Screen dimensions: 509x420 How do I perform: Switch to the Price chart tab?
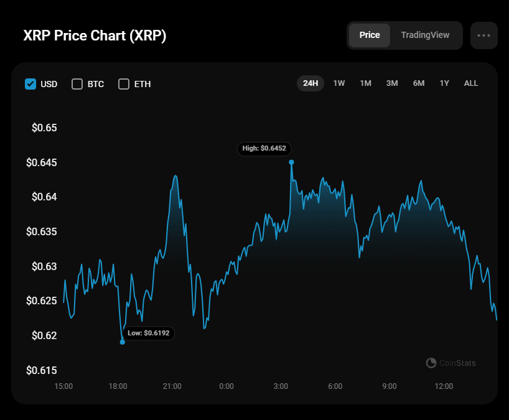370,35
